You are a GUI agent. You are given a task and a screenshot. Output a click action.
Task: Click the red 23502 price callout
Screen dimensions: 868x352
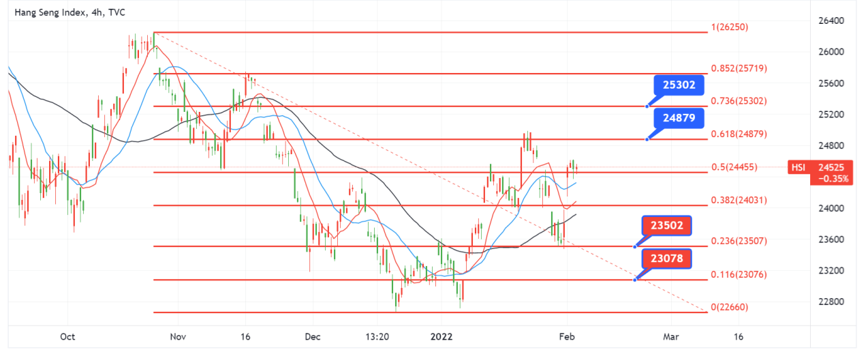667,226
